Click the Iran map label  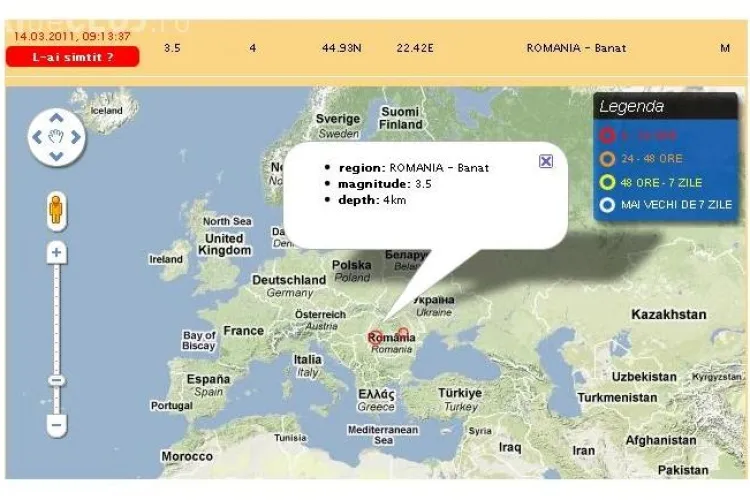tap(584, 450)
